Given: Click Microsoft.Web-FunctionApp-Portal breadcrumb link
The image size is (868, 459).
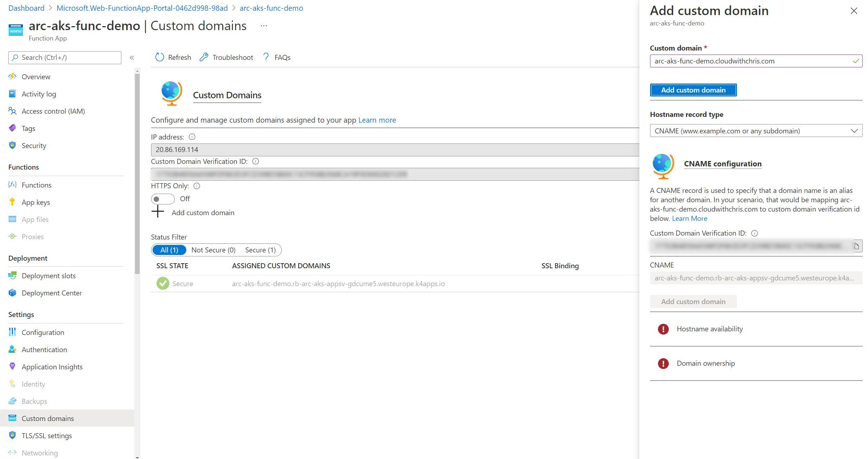Looking at the screenshot, I should point(142,8).
